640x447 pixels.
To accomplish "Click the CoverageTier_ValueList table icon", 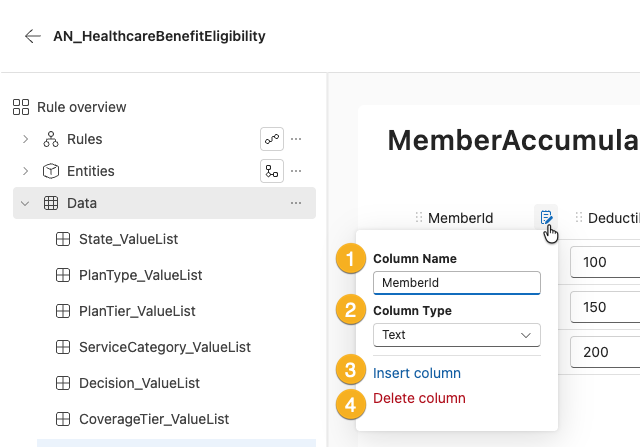I will pos(63,419).
